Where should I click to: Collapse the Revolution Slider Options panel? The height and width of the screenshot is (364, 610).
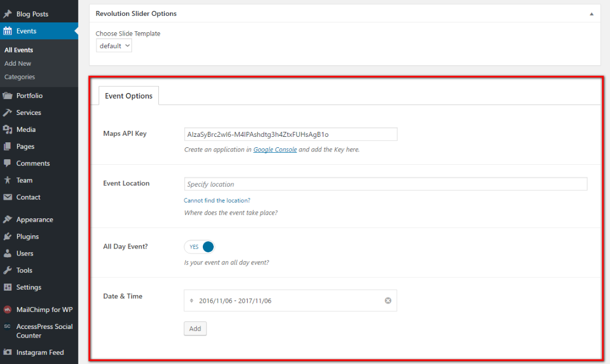click(591, 14)
